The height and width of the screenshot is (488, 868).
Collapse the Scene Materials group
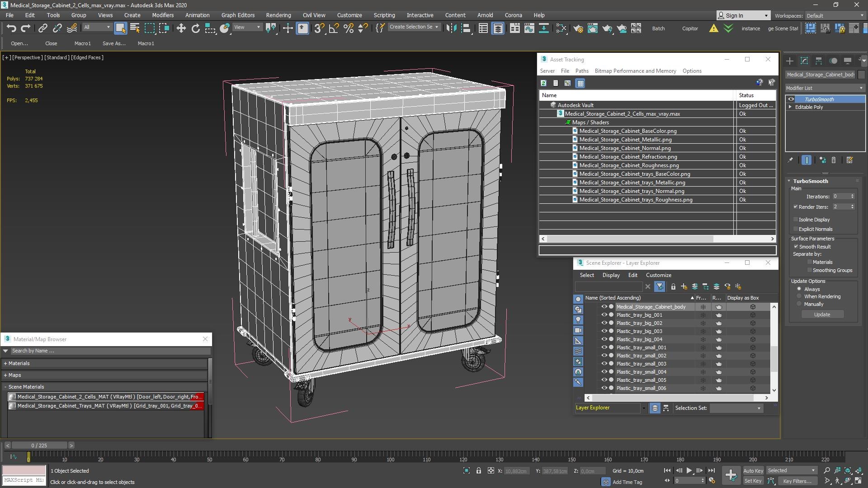coord(5,387)
